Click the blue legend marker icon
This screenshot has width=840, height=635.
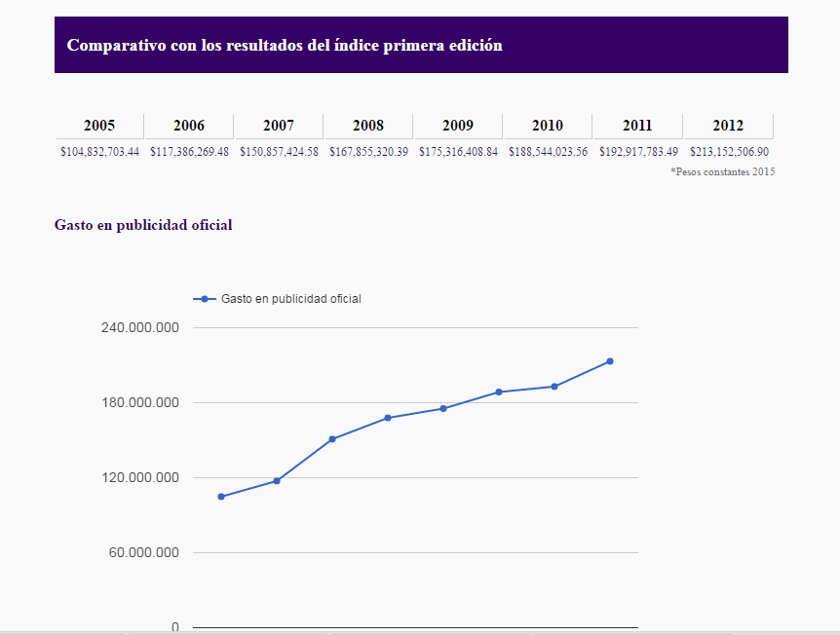coord(205,299)
